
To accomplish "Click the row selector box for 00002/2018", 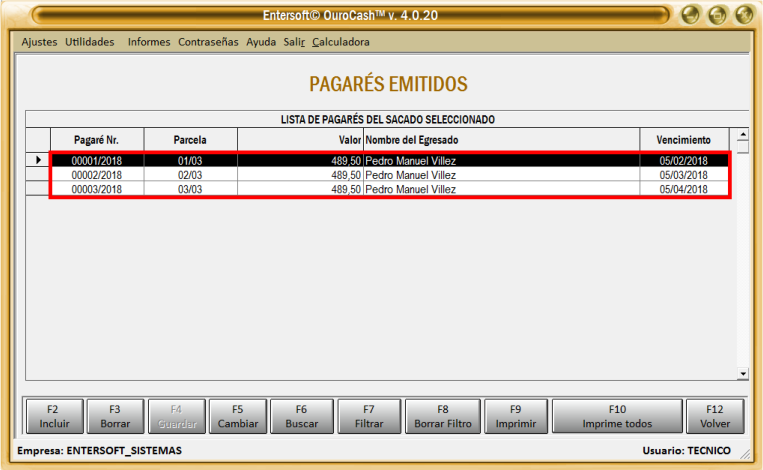I will pos(38,174).
